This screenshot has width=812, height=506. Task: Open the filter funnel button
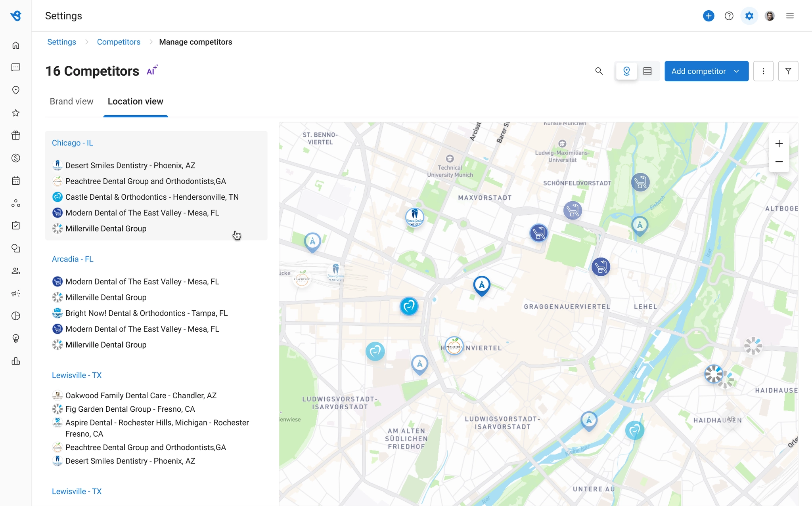(788, 71)
